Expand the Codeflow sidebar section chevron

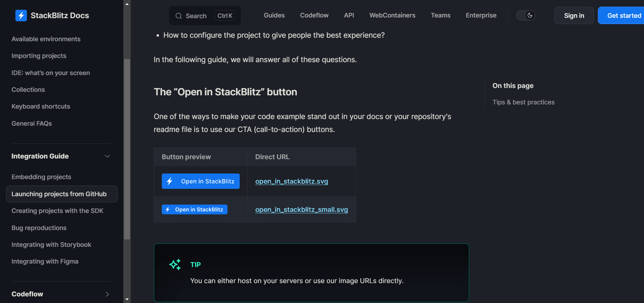pyautogui.click(x=107, y=294)
